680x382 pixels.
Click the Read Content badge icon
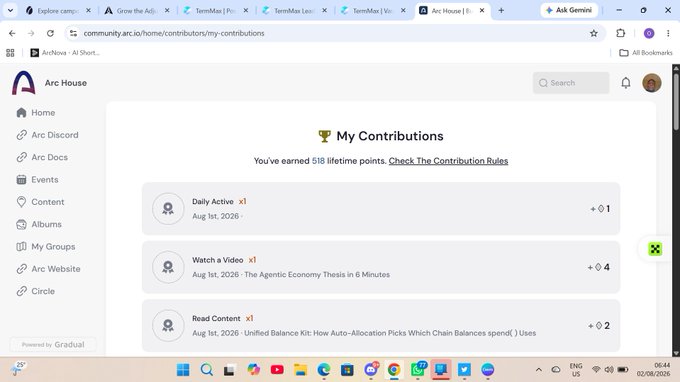tap(168, 326)
